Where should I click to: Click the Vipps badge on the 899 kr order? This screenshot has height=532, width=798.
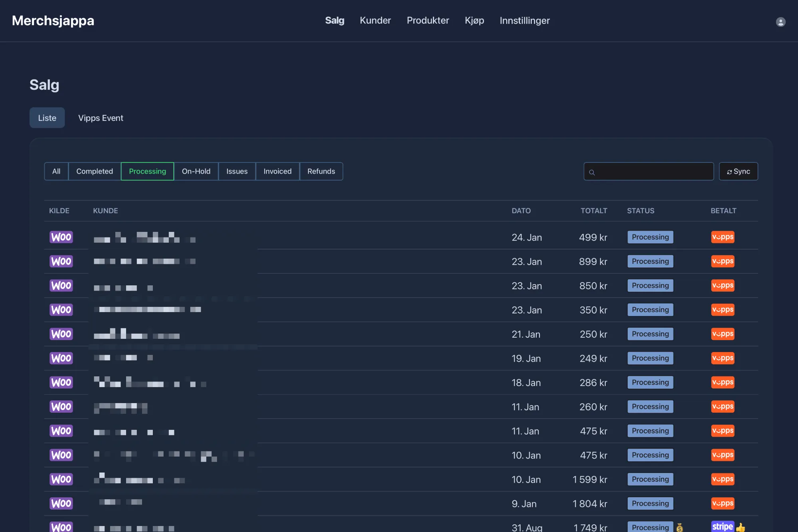(x=723, y=261)
